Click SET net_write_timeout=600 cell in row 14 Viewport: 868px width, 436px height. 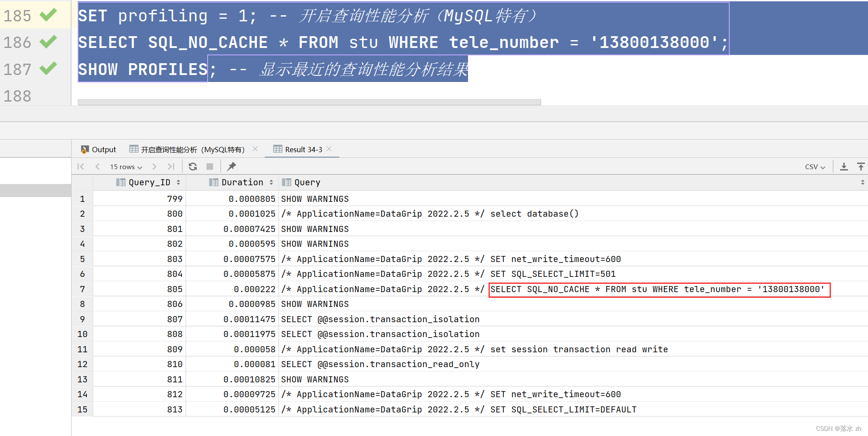[x=573, y=394]
